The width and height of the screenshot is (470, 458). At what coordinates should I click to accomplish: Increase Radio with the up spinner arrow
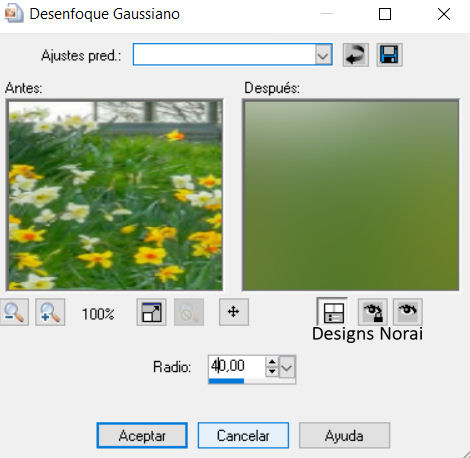pos(272,362)
